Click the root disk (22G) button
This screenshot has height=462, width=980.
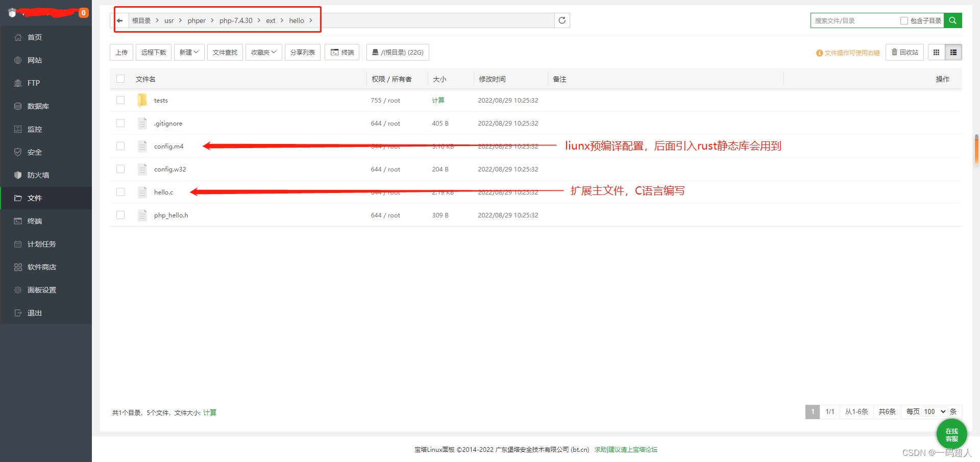tap(398, 52)
